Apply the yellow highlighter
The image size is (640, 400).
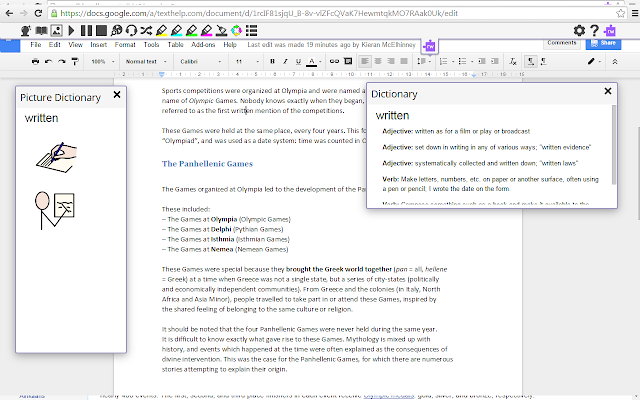(x=162, y=31)
